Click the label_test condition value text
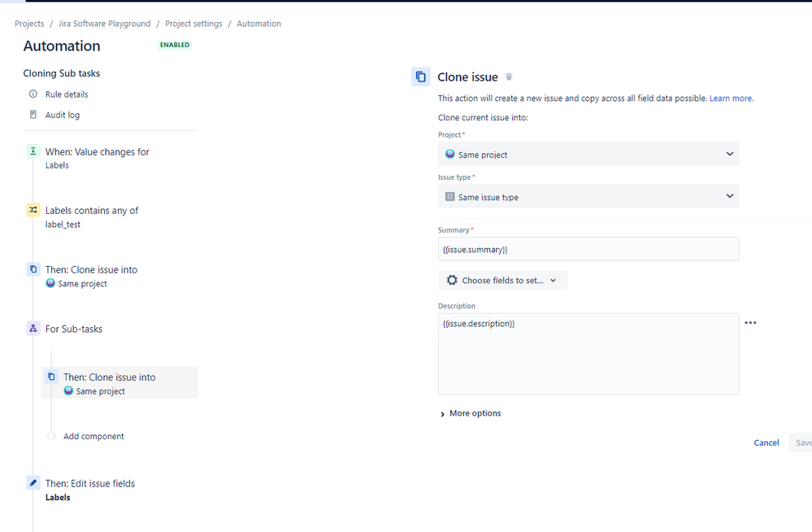 [x=63, y=224]
